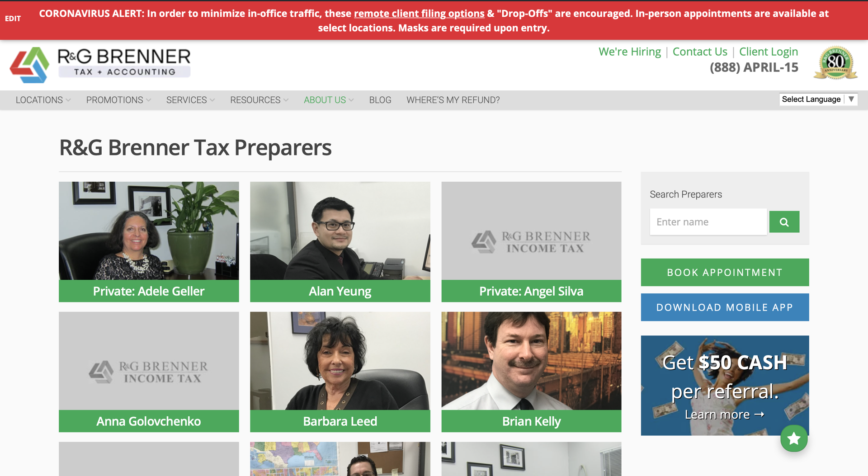Open Barbara Leed's photo

[340, 361]
